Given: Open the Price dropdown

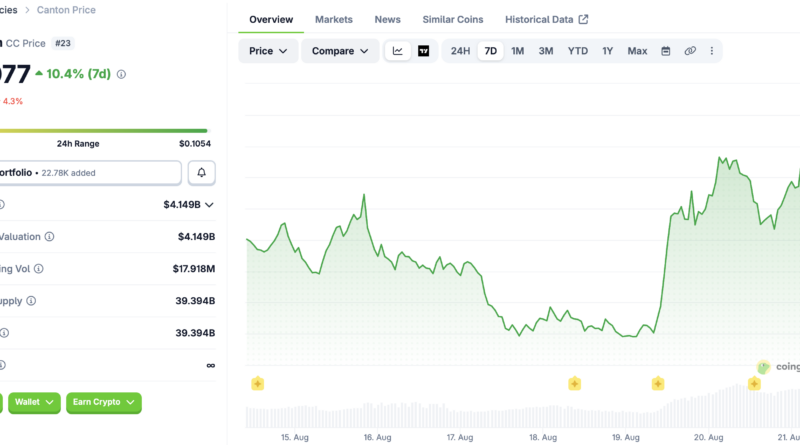Looking at the screenshot, I should click(268, 51).
